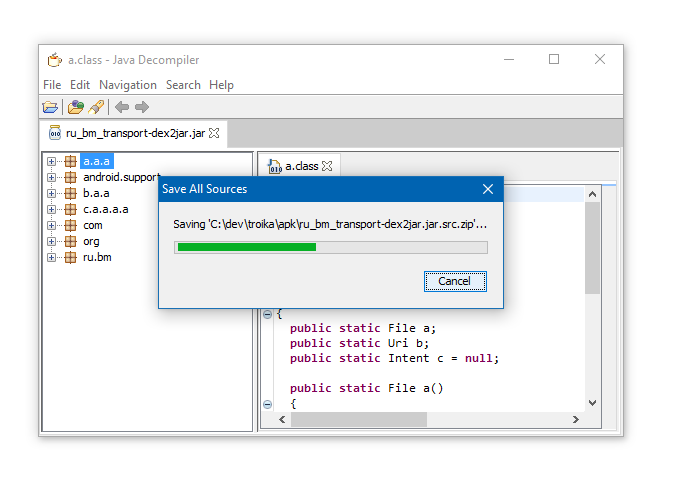This screenshot has height=485, width=678.
Task: Select the org tree item
Action: [x=91, y=241]
